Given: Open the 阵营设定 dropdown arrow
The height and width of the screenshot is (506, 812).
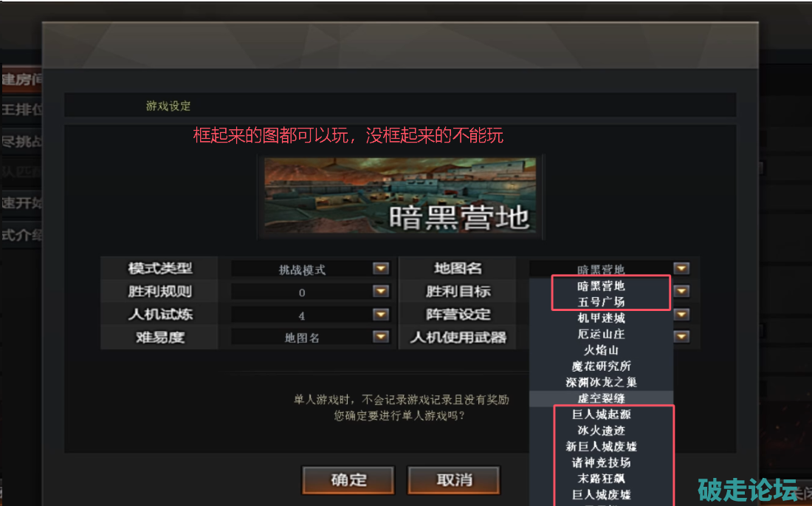Looking at the screenshot, I should point(681,314).
